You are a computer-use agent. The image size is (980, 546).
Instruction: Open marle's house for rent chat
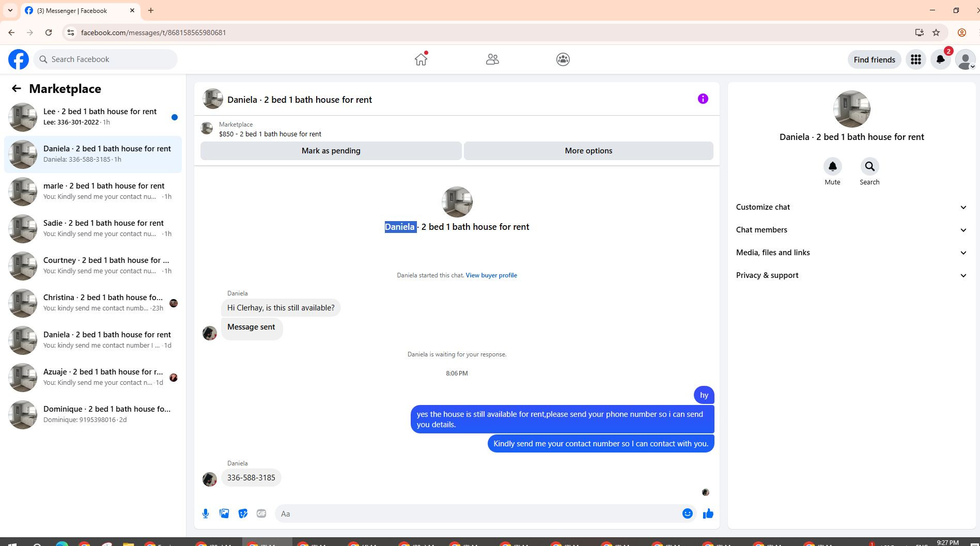[93, 192]
